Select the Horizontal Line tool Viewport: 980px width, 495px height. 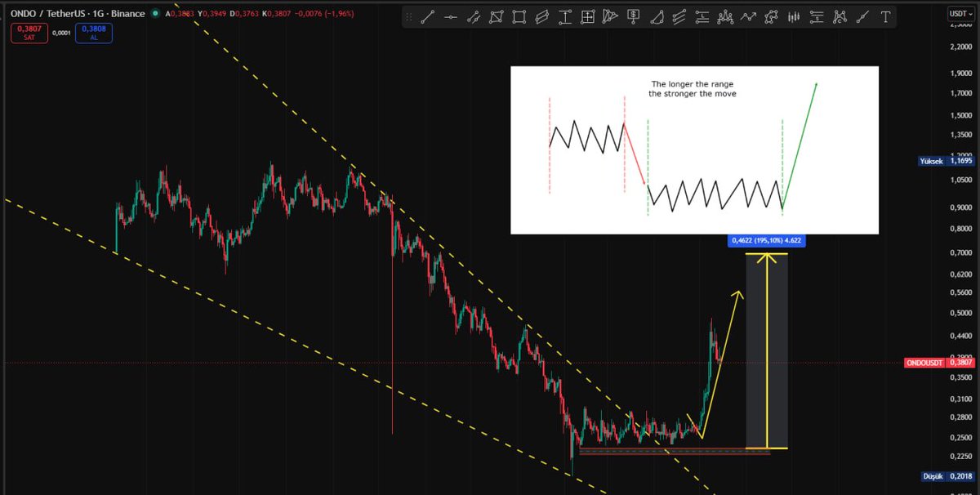coord(451,17)
